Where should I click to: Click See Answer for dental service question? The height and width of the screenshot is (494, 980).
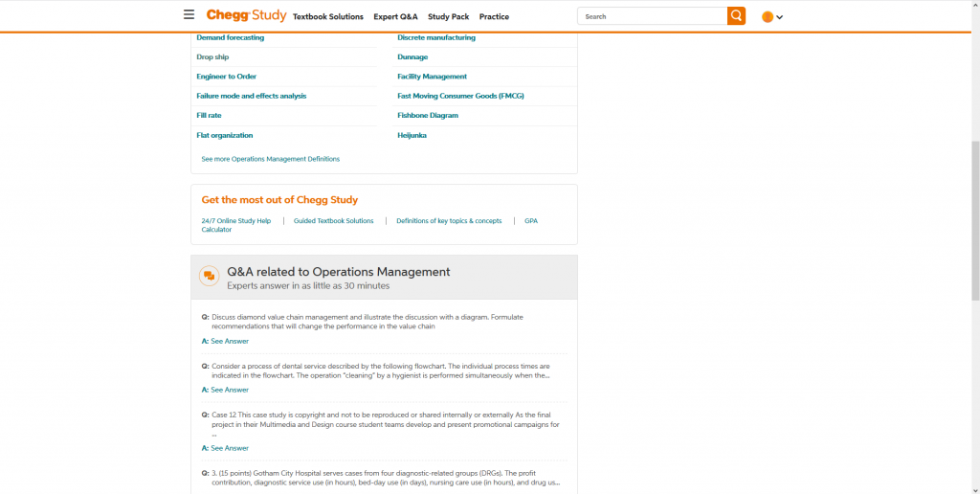point(229,390)
